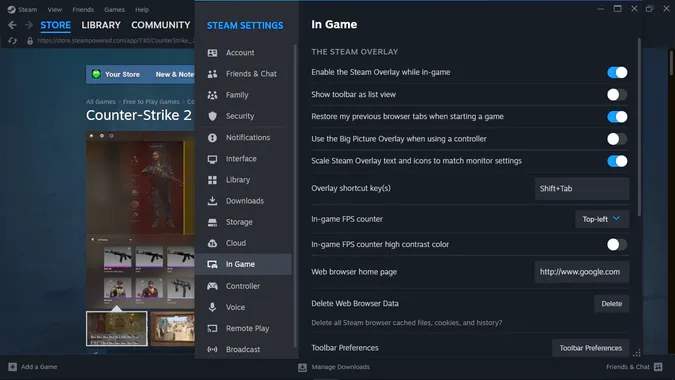Enable Show toolbar as list view

(617, 94)
